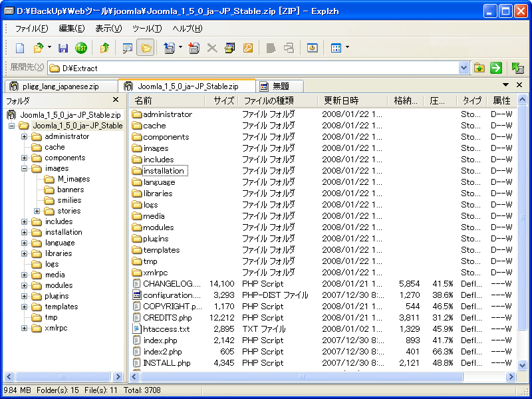The height and width of the screenshot is (399, 532).
Task: Open the ヘルプ(H) menu
Action: 187,29
